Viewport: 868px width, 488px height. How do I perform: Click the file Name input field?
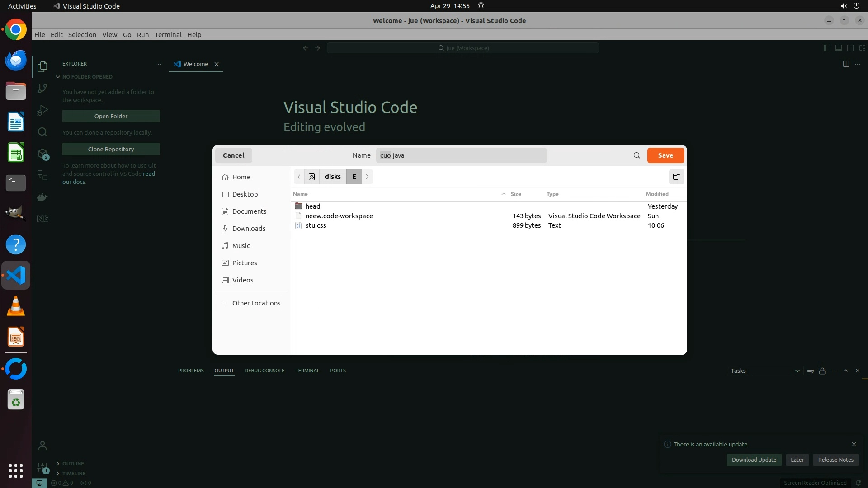click(x=461, y=155)
